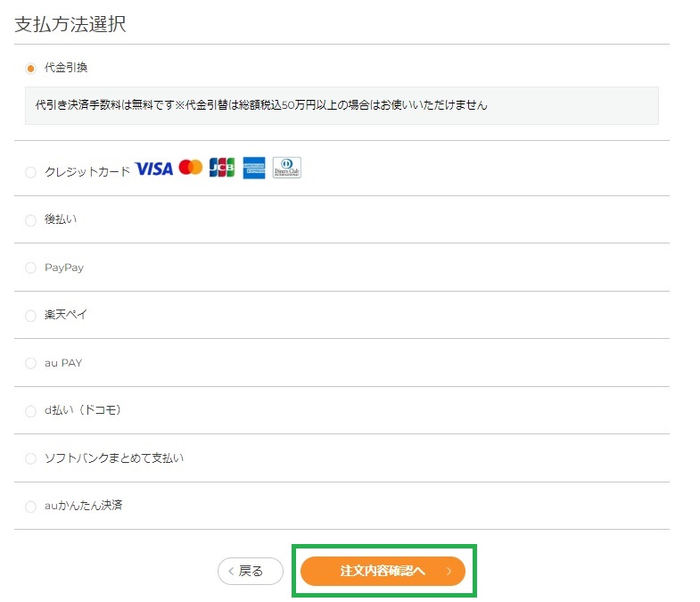Click the 支払方法選択 heading
Viewport: 700px width, 602px height.
pos(70,24)
